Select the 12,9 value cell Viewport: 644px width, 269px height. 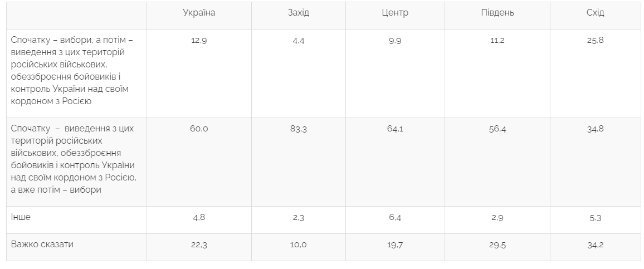(x=199, y=41)
